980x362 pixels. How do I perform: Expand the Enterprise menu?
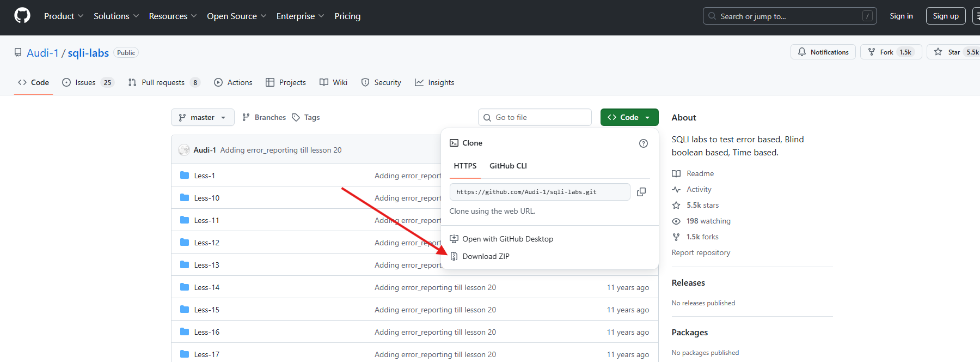point(301,16)
